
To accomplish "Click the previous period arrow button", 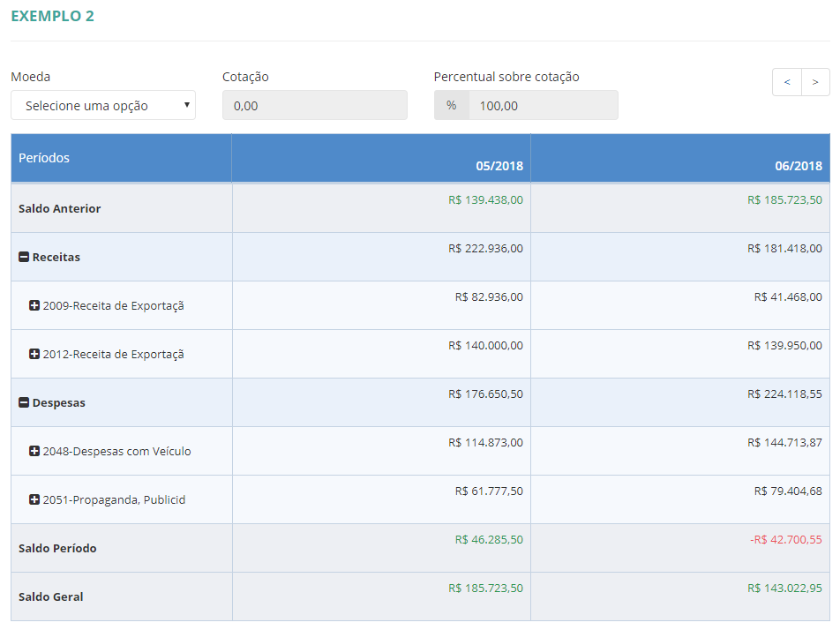I will pos(787,82).
